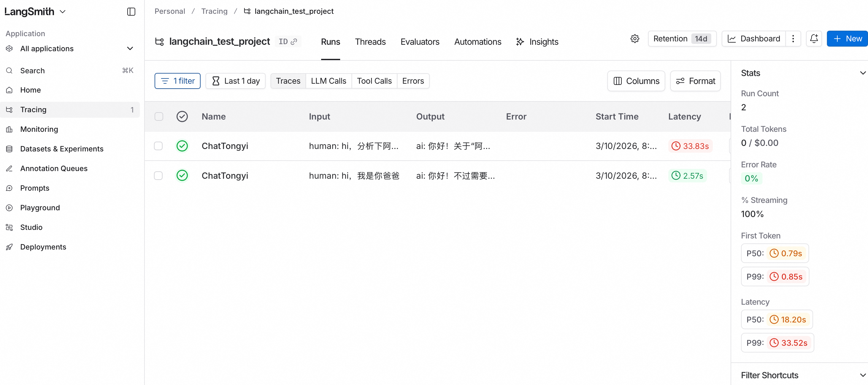Screen dimensions: 868x385
Task: Switch to the Threads tab
Action: (370, 42)
